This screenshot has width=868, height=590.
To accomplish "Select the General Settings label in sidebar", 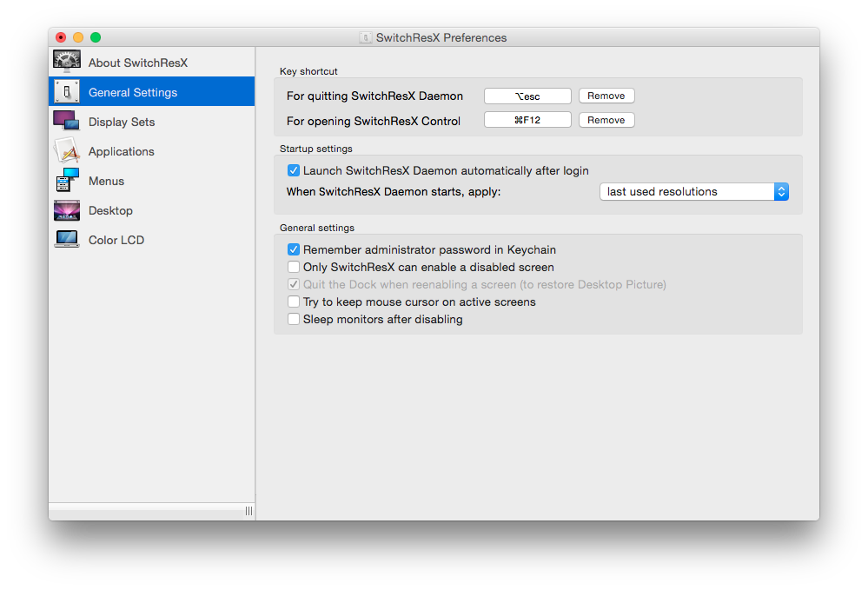I will [133, 92].
